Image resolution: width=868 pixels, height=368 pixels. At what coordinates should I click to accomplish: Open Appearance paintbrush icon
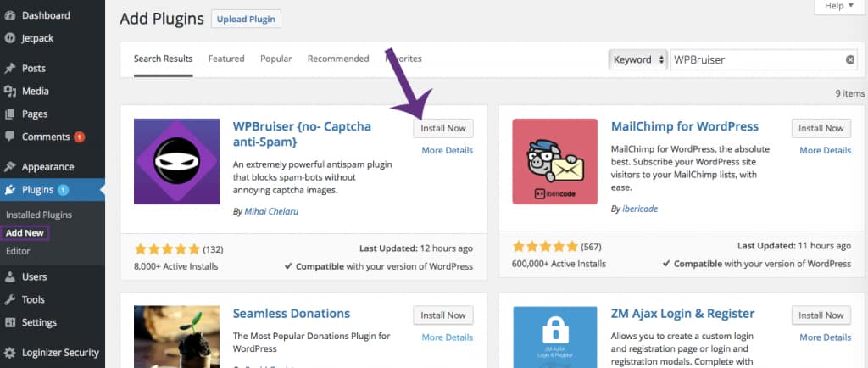pyautogui.click(x=10, y=167)
